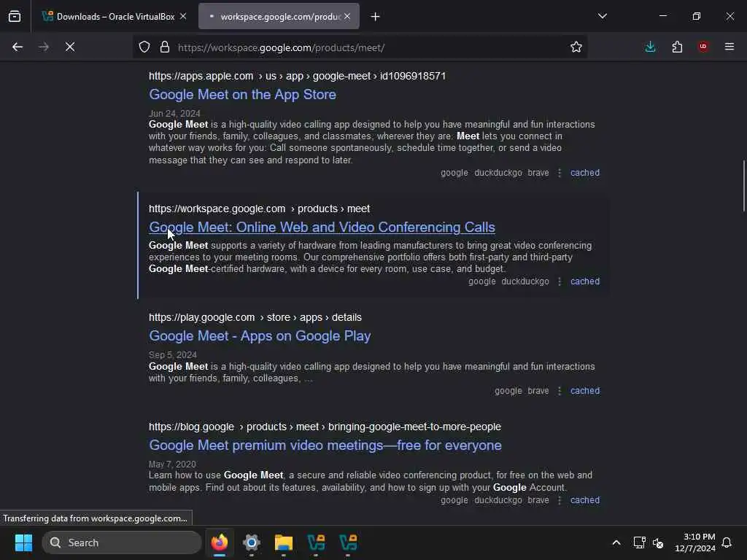747x560 pixels.
Task: Click the https://blog.google result URL
Action: point(325,427)
